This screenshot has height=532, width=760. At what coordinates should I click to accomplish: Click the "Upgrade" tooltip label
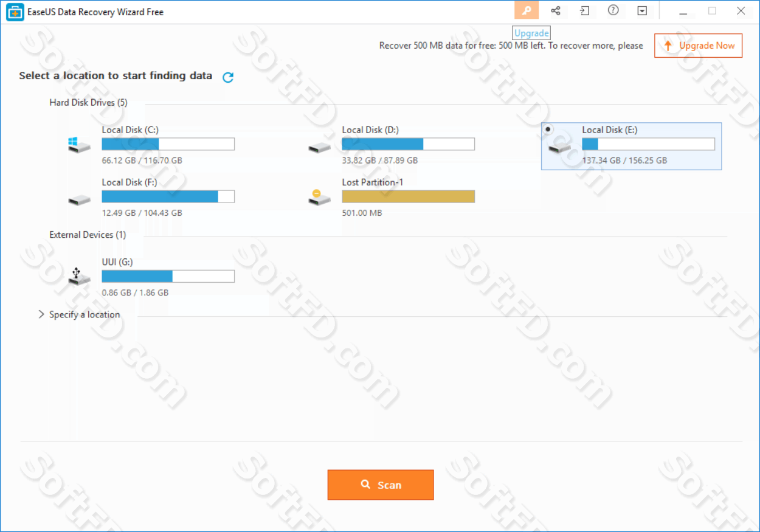[531, 33]
